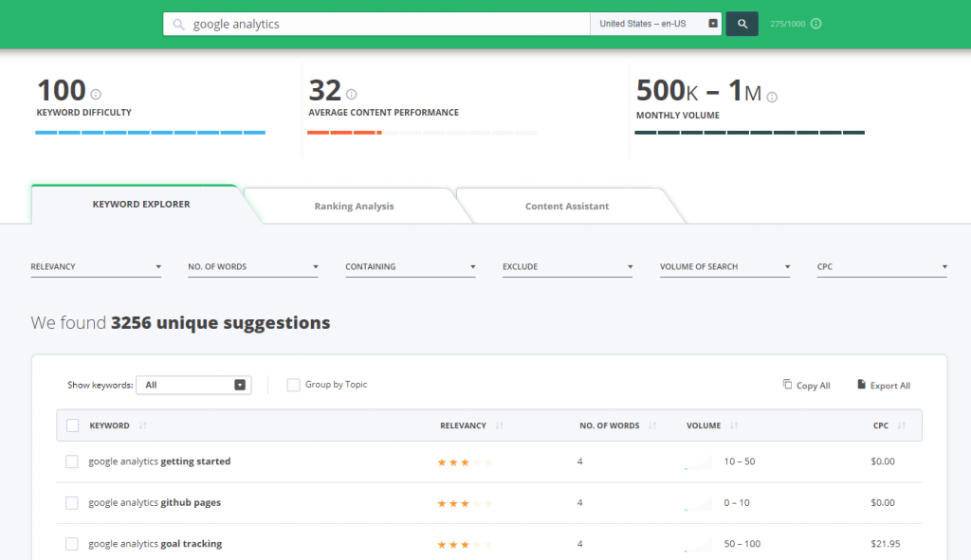Click the '$21.95' CPC value
This screenshot has width=971, height=560.
tap(886, 544)
